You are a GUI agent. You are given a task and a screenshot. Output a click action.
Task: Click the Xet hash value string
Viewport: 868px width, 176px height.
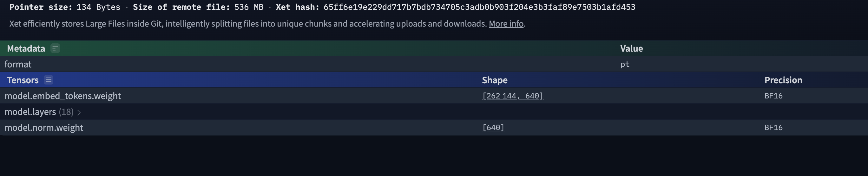(x=479, y=7)
